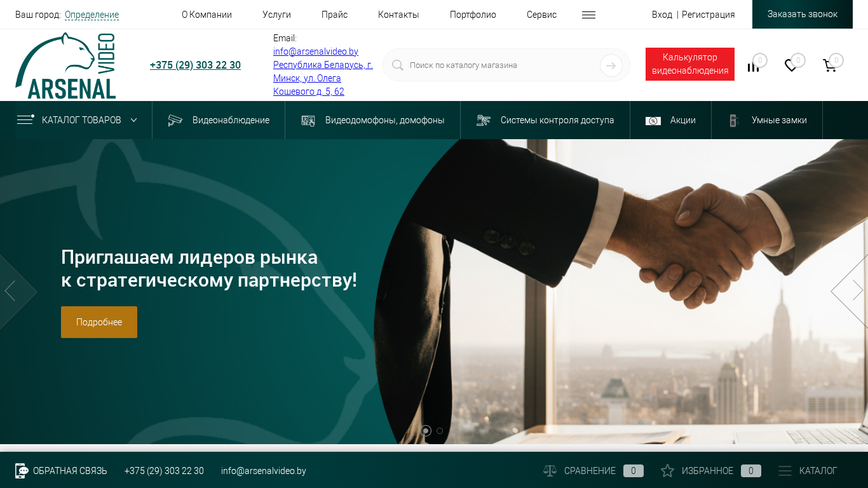Image resolution: width=868 pixels, height=488 pixels.
Task: Submit search with the arrow button
Action: pos(611,65)
